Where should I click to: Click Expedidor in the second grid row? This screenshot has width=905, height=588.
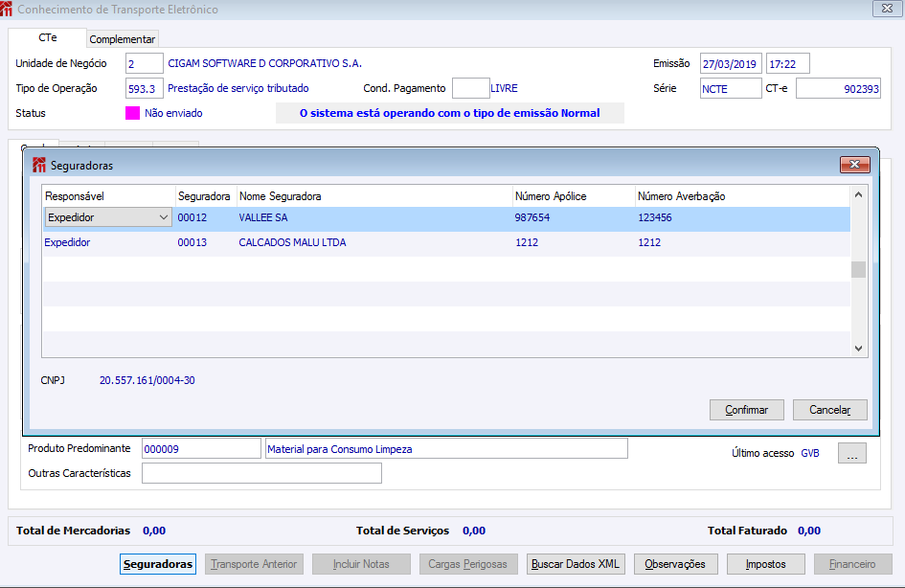[68, 242]
